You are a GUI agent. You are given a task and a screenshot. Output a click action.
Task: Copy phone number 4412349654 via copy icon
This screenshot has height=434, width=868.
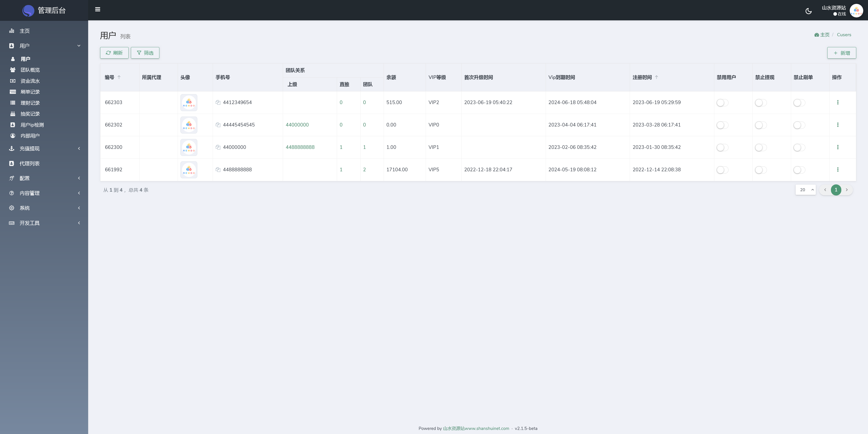(218, 103)
